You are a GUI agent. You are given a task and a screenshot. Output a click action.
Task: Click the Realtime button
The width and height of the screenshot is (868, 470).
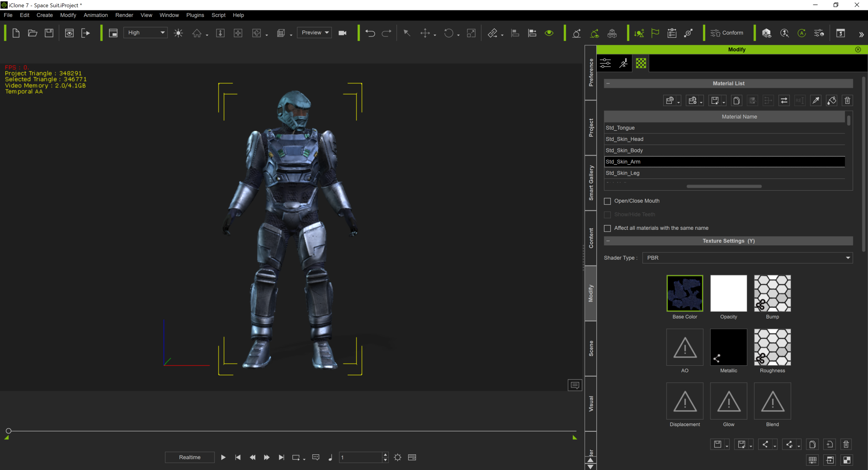190,457
